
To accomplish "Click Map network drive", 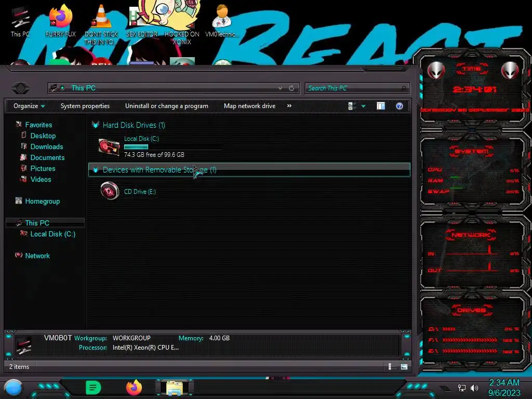I will tap(250, 106).
